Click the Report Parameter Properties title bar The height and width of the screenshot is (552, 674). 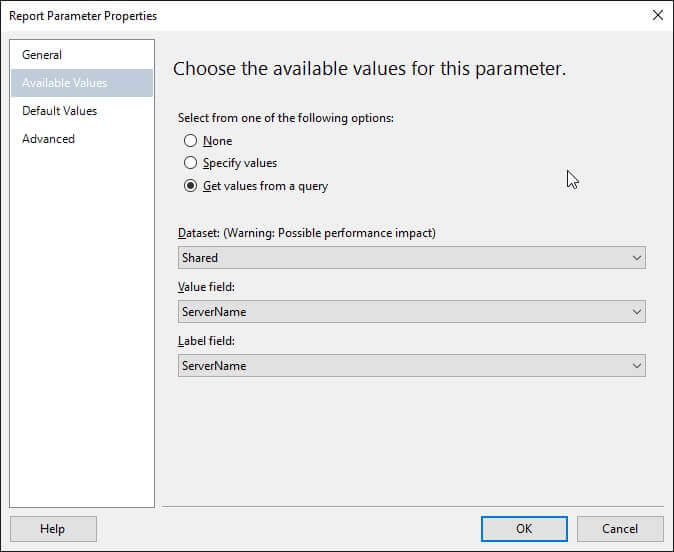(300, 15)
